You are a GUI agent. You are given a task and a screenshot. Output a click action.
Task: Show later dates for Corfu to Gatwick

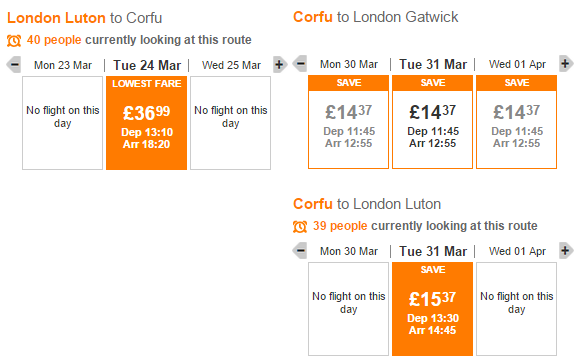[566, 64]
